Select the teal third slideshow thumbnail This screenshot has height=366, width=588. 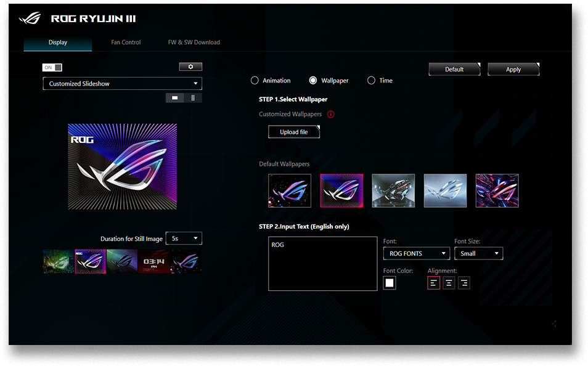point(122,261)
